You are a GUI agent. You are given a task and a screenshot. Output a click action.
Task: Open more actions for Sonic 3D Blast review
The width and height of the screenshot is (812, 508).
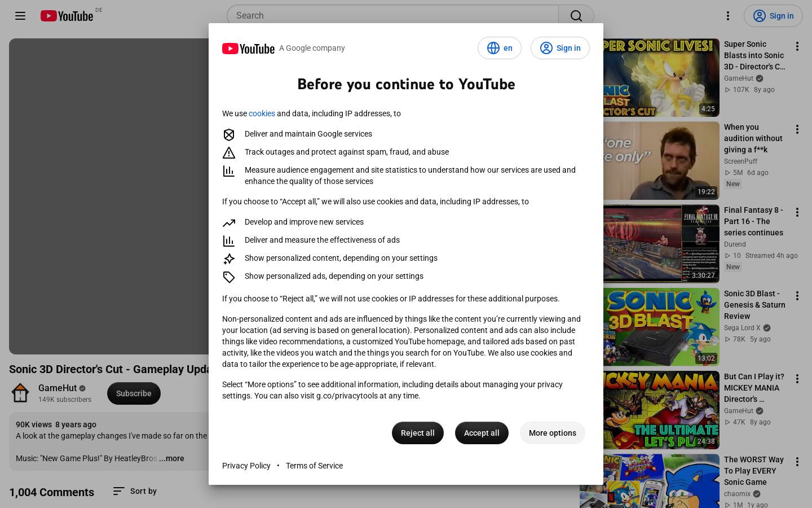pyautogui.click(x=797, y=296)
